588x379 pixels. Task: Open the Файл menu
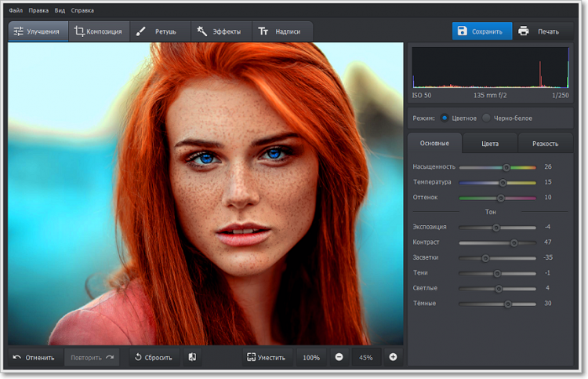click(x=16, y=10)
